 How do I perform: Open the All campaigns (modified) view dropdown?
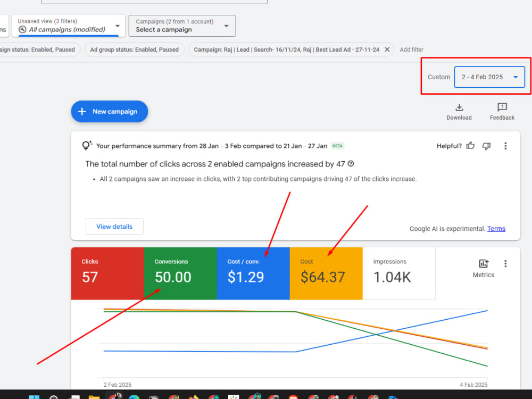coord(69,26)
